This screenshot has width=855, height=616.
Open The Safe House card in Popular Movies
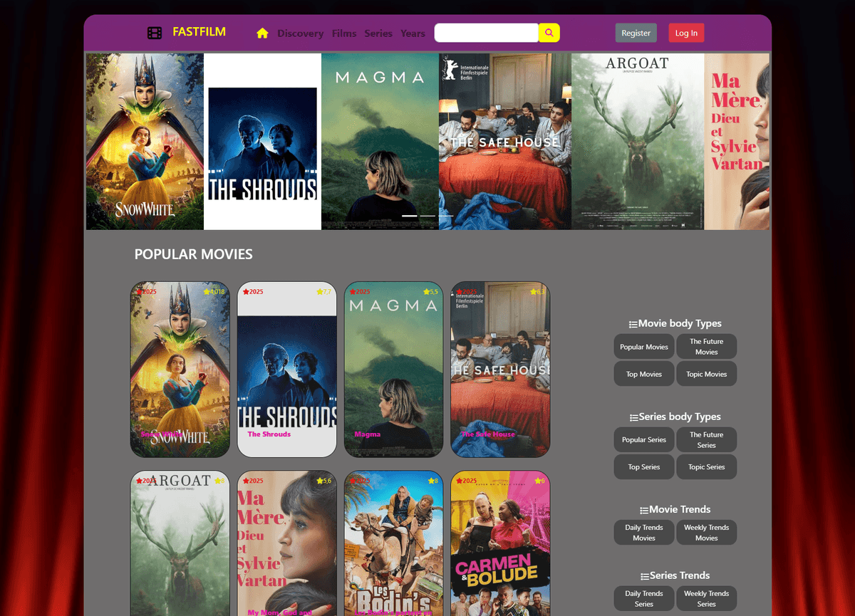pyautogui.click(x=501, y=369)
